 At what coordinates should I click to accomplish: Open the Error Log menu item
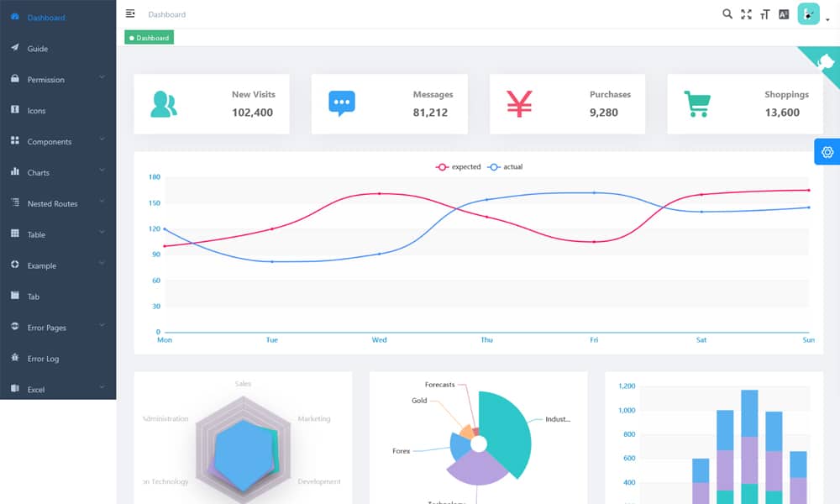click(58, 359)
